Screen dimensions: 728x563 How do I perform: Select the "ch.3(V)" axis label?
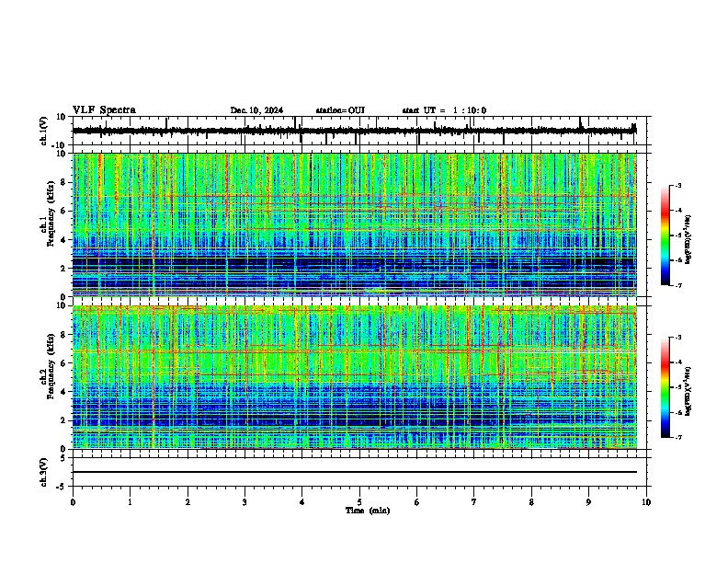click(44, 472)
